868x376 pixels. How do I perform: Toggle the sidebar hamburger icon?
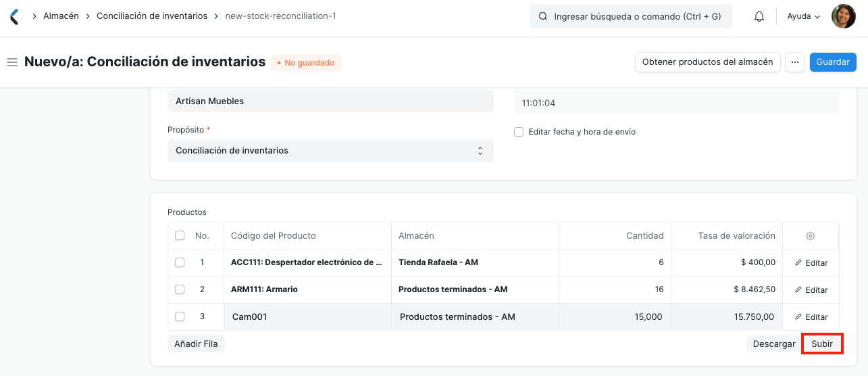coord(11,62)
